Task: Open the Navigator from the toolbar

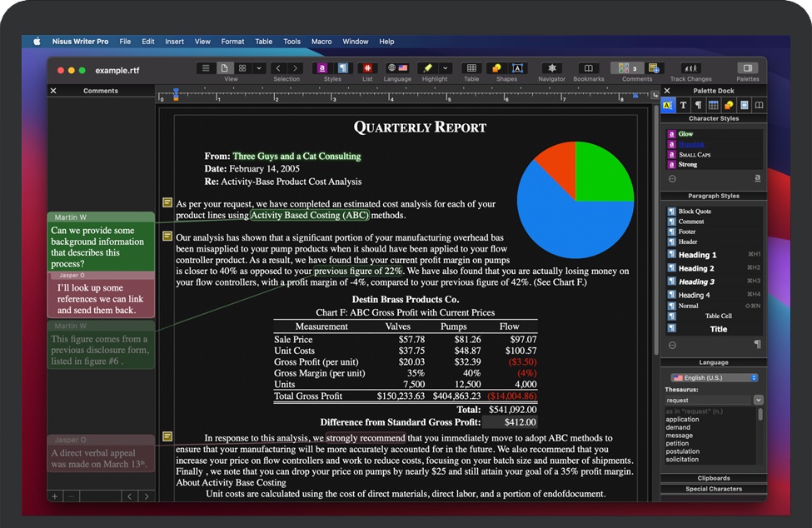Action: [551, 68]
